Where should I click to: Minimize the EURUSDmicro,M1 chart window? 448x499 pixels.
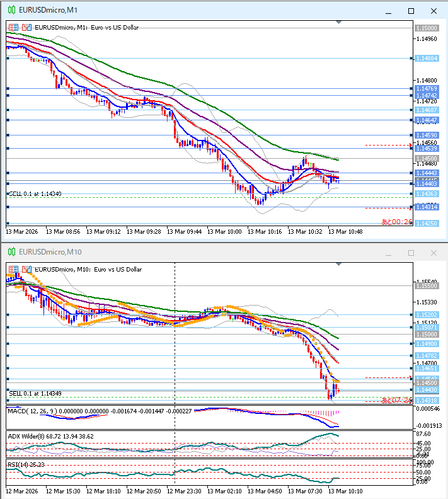[x=390, y=11]
